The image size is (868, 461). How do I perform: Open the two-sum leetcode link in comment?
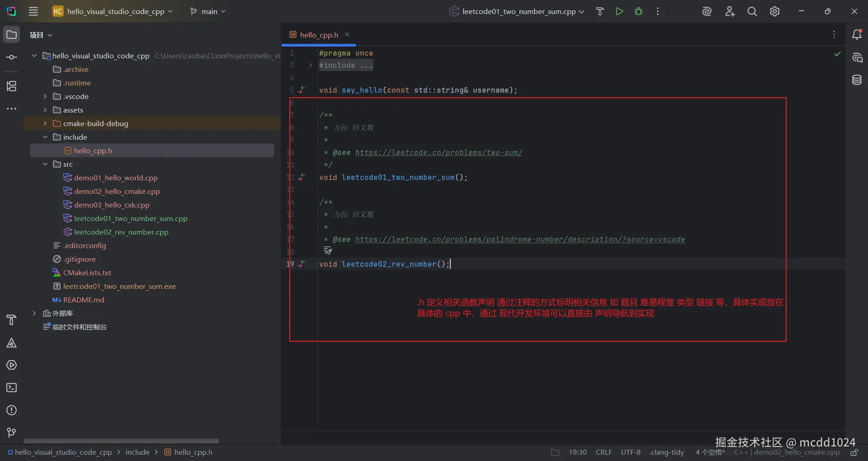[x=439, y=153]
